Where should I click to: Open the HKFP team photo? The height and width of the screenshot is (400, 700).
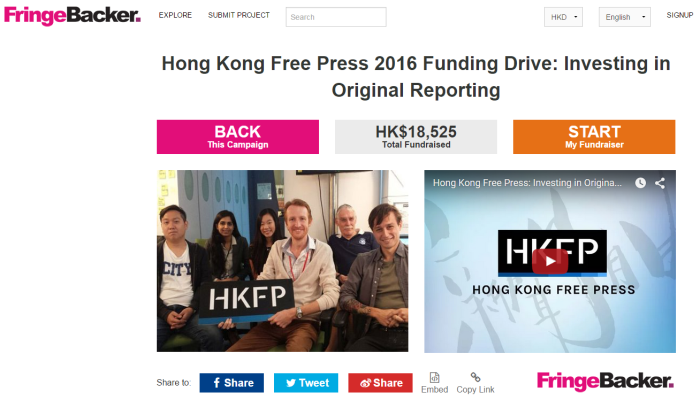pos(283,261)
